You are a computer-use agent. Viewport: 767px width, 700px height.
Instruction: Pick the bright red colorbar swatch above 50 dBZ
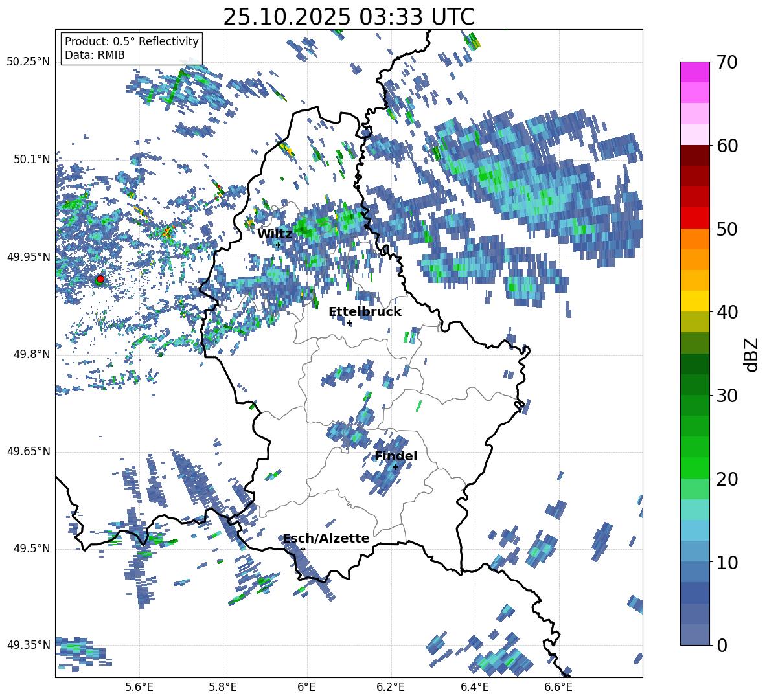pos(694,218)
